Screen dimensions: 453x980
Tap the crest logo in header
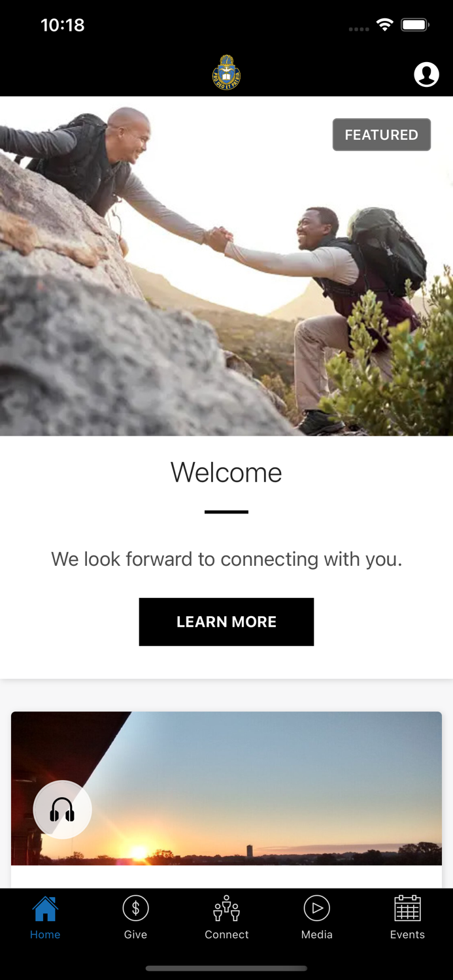pyautogui.click(x=227, y=72)
